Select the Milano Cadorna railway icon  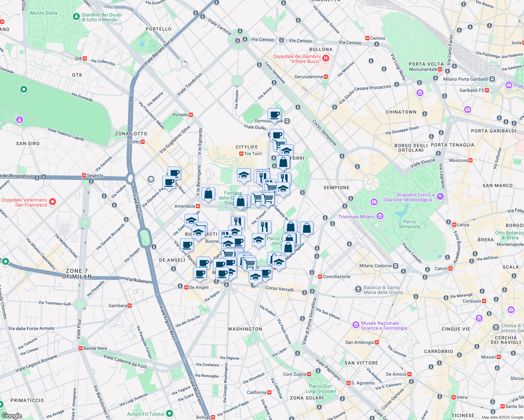[x=395, y=266]
